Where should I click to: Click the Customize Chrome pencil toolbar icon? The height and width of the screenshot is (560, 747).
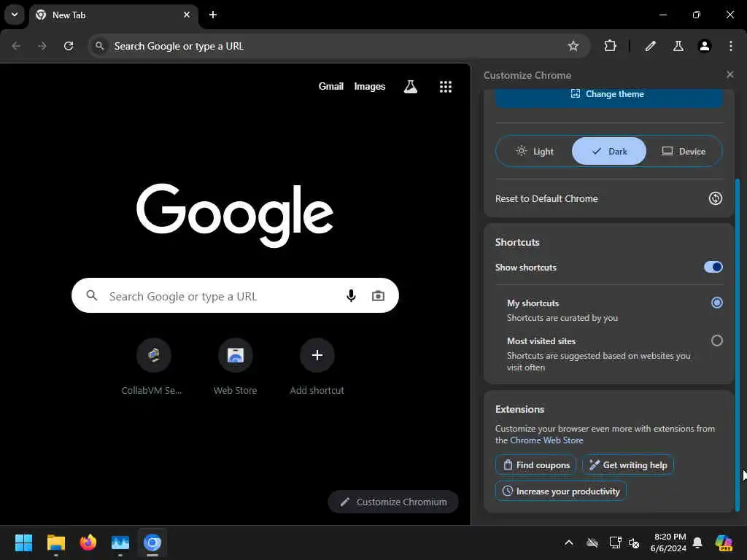click(x=651, y=46)
